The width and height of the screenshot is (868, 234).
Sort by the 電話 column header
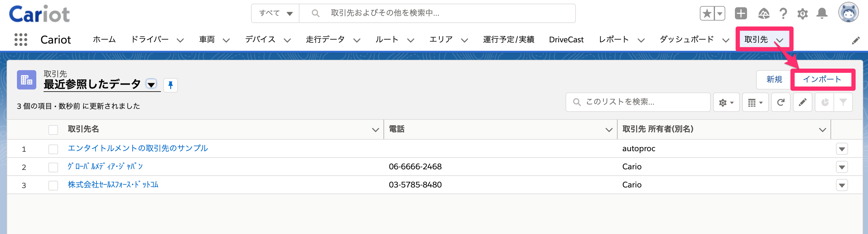[x=396, y=129]
